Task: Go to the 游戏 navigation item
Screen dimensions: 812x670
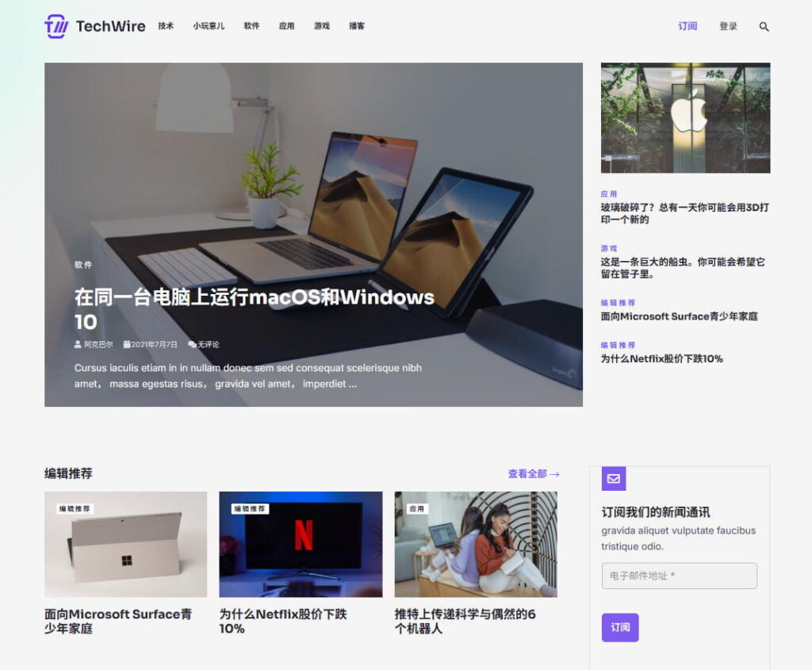Action: pyautogui.click(x=322, y=26)
